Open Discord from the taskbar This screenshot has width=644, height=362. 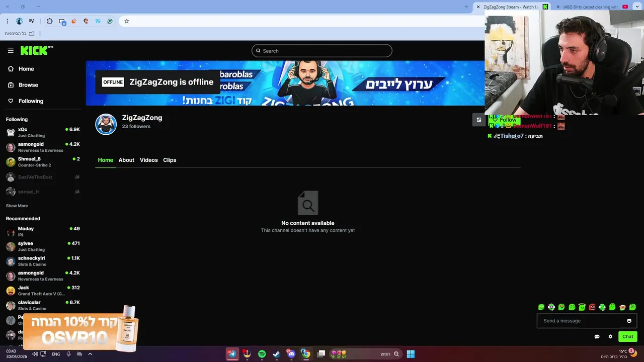pyautogui.click(x=291, y=354)
